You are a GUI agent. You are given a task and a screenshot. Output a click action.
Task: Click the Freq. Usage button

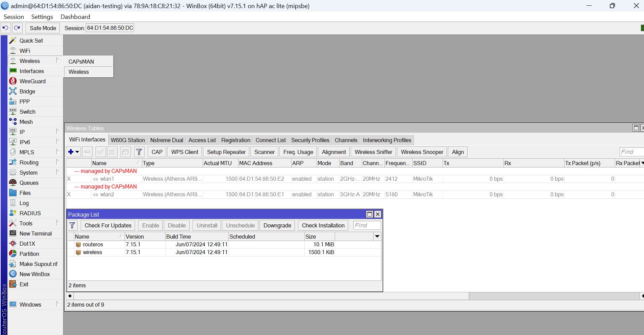pos(298,152)
